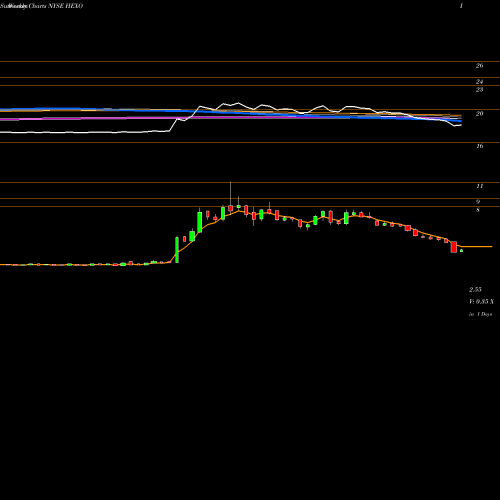Click the '23' price axis label
500x500 pixels.
(479, 90)
